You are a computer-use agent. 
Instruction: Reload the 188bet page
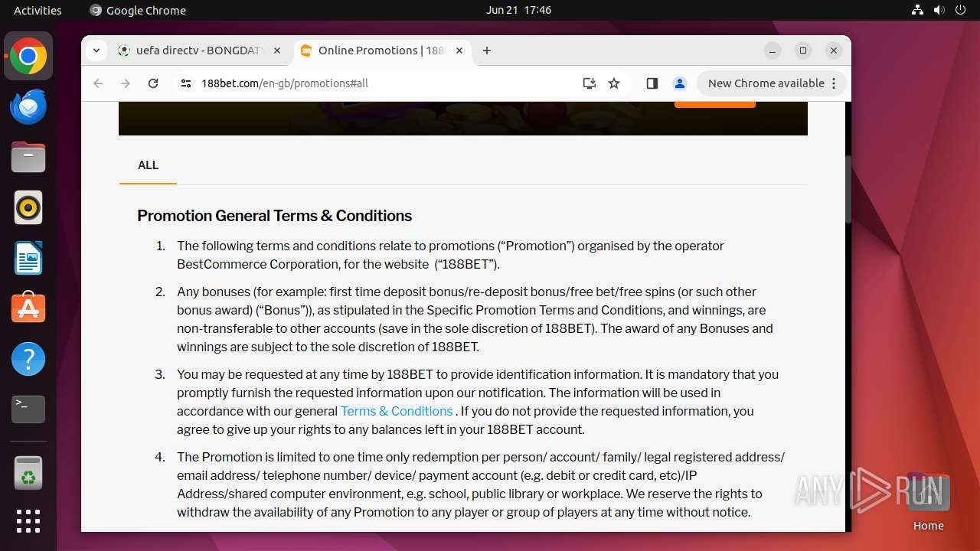click(153, 83)
